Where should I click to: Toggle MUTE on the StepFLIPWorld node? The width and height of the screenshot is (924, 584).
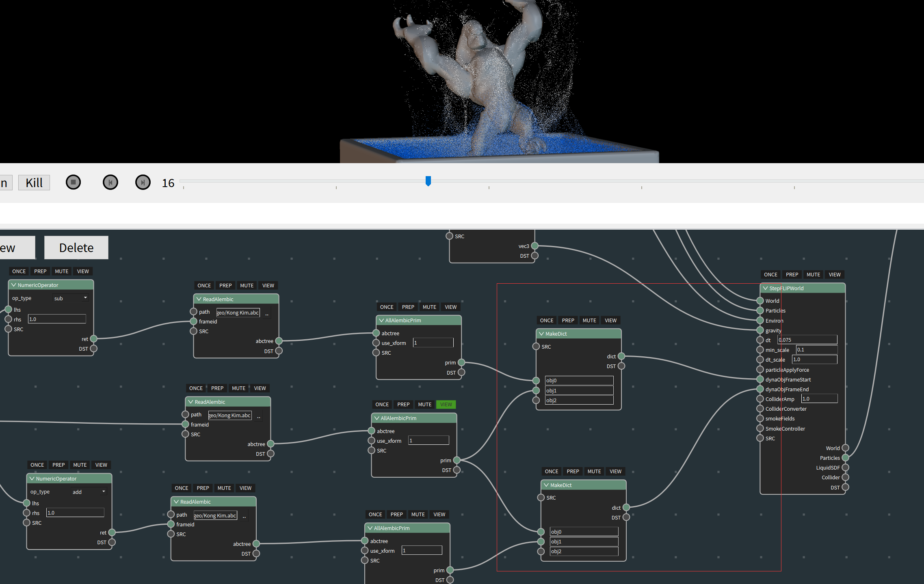pyautogui.click(x=813, y=275)
